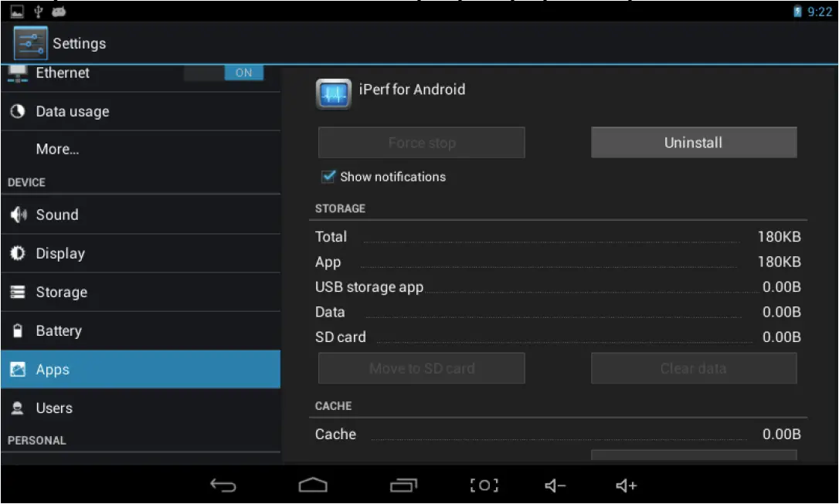The image size is (839, 504).
Task: Select the Users icon
Action: pos(19,408)
